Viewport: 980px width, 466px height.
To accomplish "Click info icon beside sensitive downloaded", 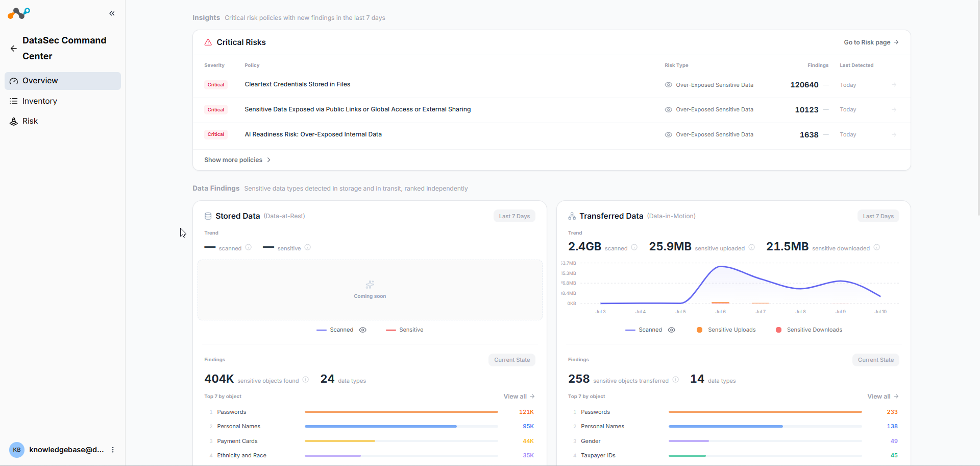I will [x=877, y=247].
